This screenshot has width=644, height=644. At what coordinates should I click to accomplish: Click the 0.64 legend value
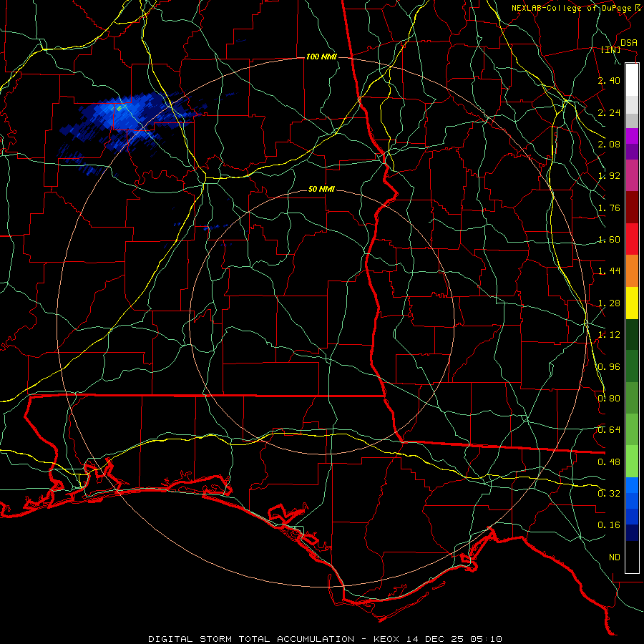coord(609,430)
